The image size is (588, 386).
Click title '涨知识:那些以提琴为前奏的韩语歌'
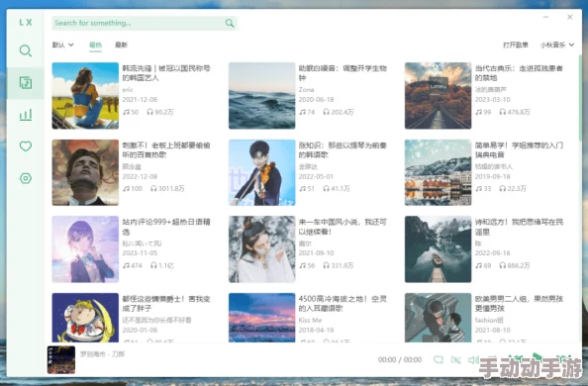click(x=343, y=150)
